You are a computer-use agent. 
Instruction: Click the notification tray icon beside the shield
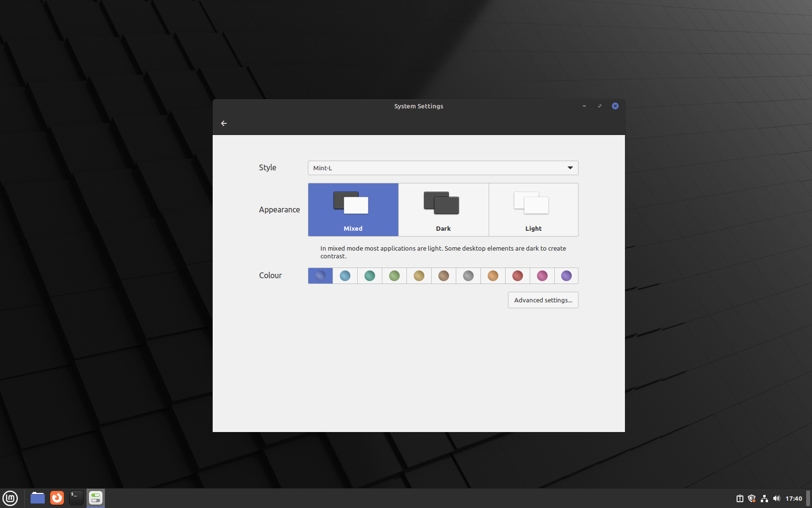739,498
